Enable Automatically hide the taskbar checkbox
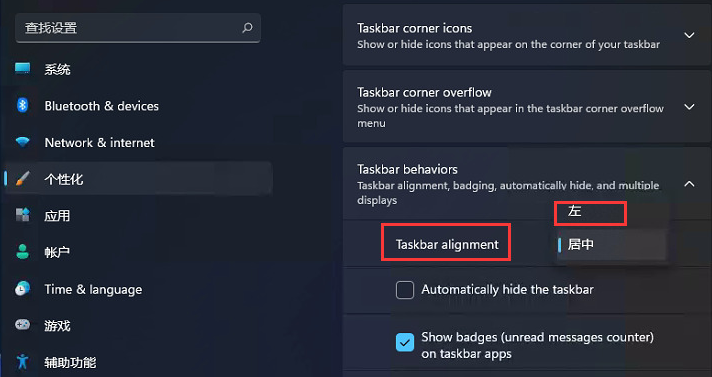Viewport: 712px width, 377px height. pyautogui.click(x=405, y=290)
